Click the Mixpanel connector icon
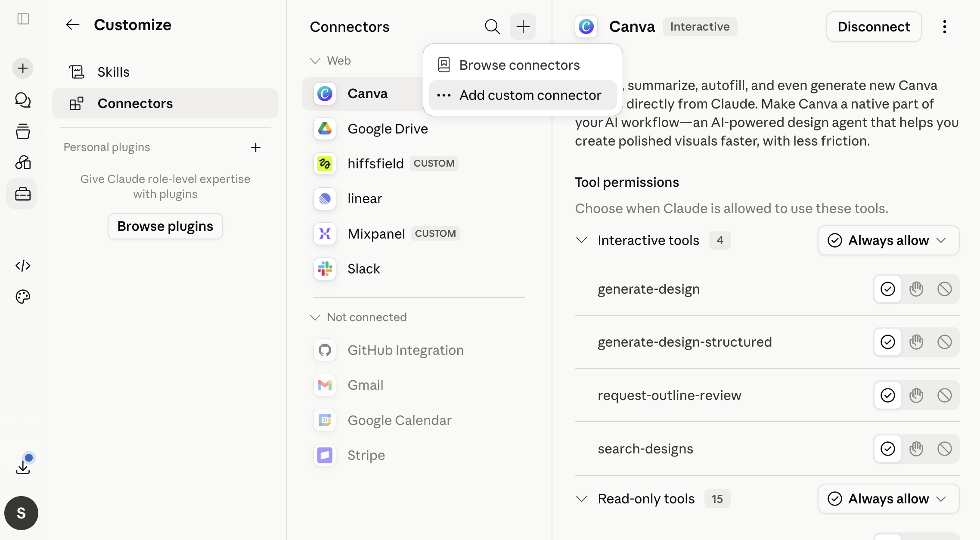 (325, 233)
